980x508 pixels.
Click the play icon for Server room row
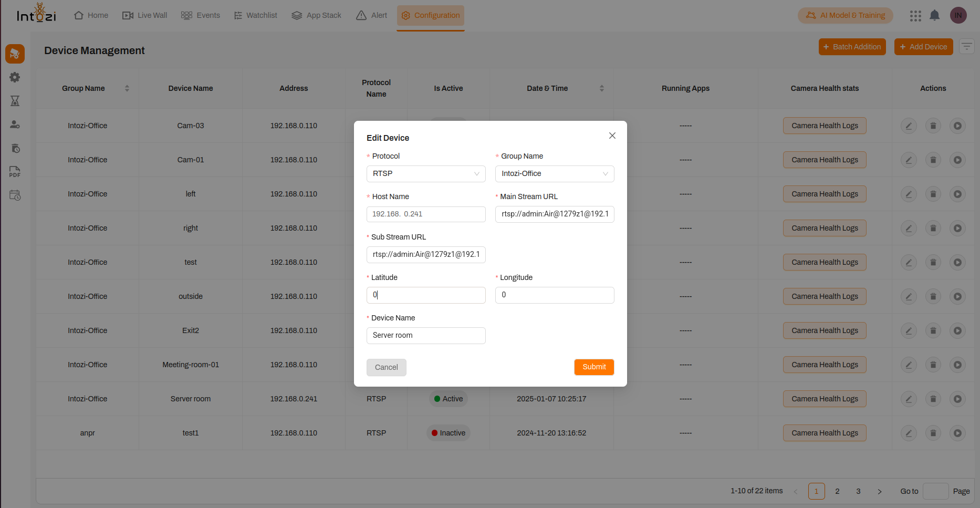[957, 399]
